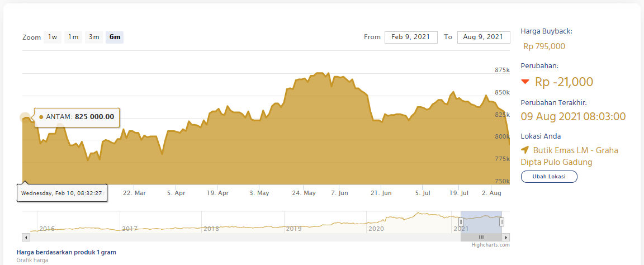644x265 pixels.
Task: Click the highlighted data point marker
Action: coord(25,117)
